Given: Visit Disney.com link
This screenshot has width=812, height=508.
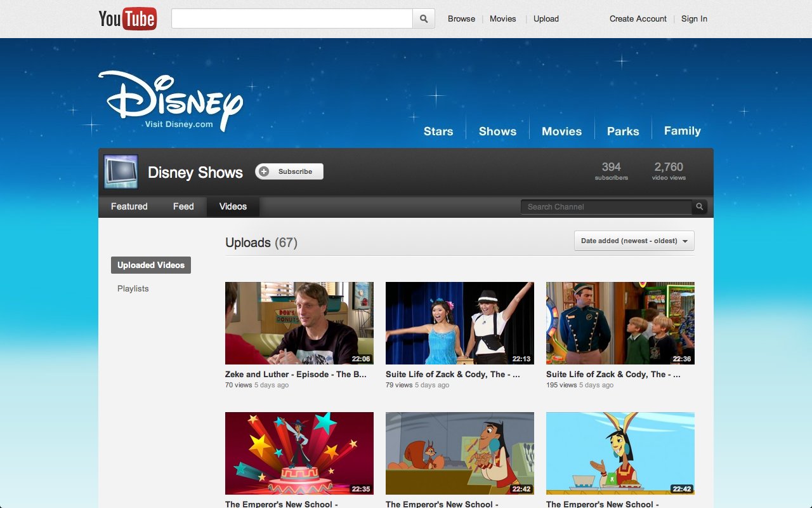Looking at the screenshot, I should point(179,124).
